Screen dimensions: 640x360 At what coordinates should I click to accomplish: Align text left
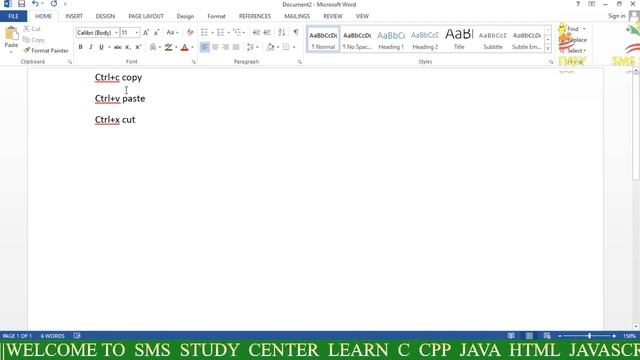(204, 47)
